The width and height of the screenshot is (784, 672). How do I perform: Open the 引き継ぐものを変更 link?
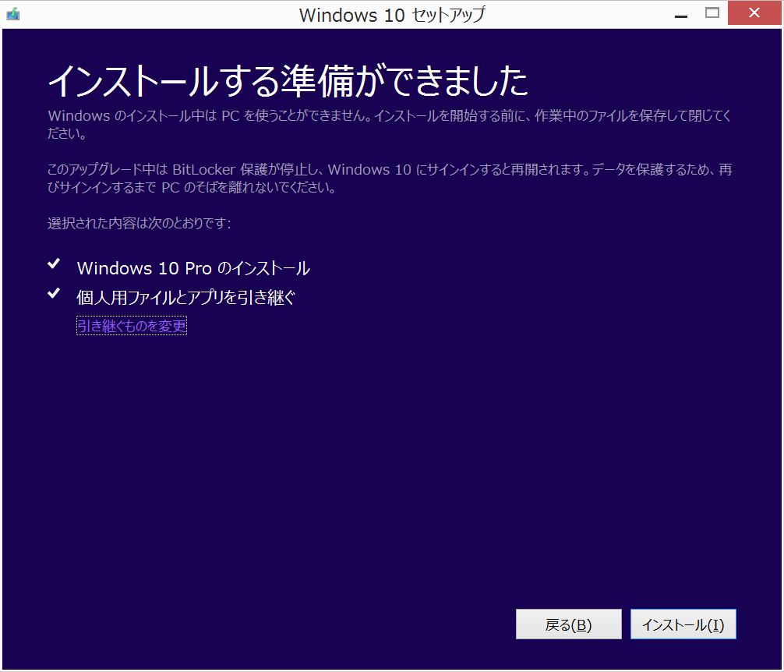[132, 326]
